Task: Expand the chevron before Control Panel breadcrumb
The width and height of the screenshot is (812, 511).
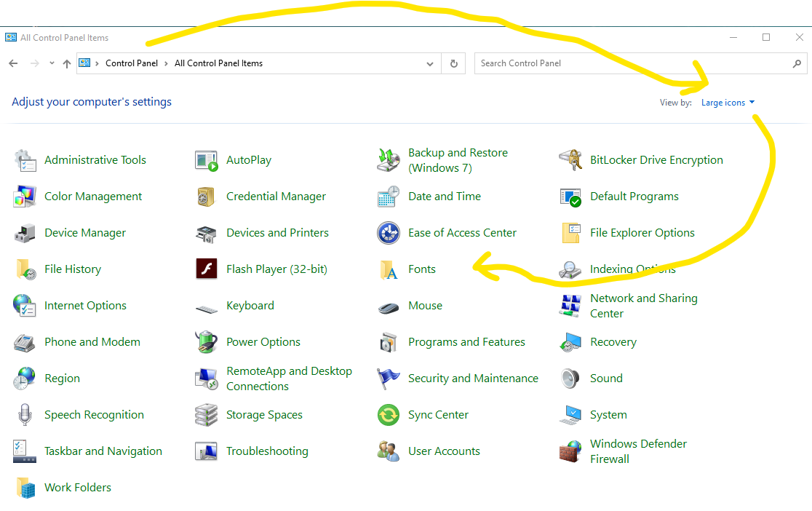Action: [97, 63]
